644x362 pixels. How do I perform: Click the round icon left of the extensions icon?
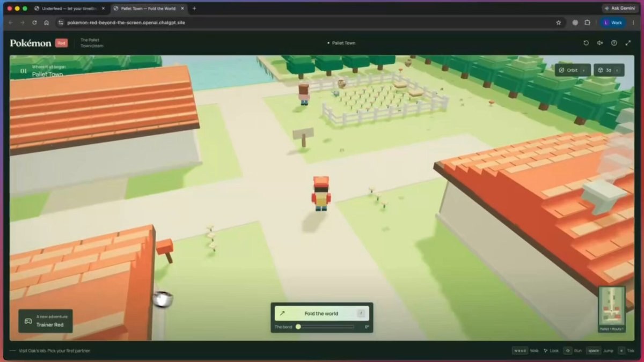(x=575, y=23)
